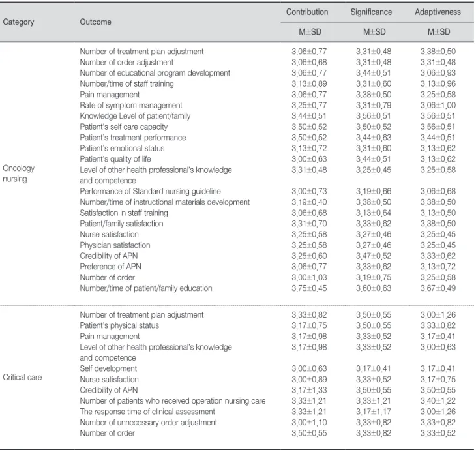Select the Adaptiveness column heading
The width and height of the screenshot is (476, 450).
coord(438,12)
